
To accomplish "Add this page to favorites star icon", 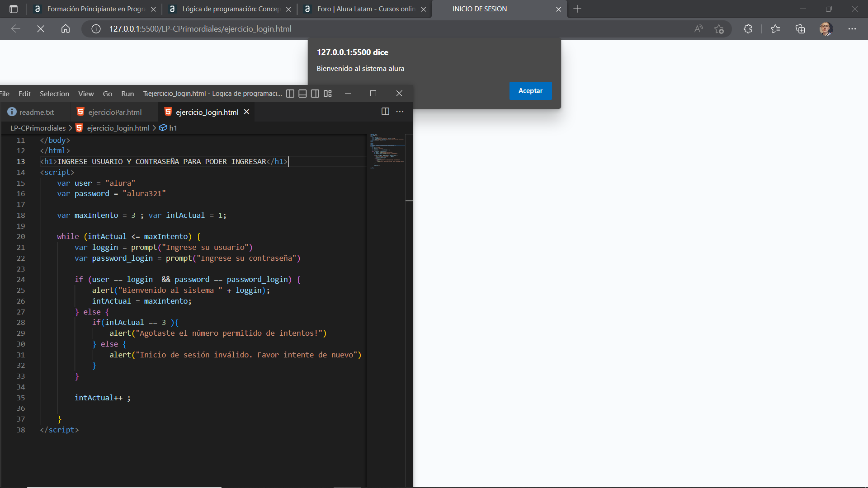I will click(719, 29).
